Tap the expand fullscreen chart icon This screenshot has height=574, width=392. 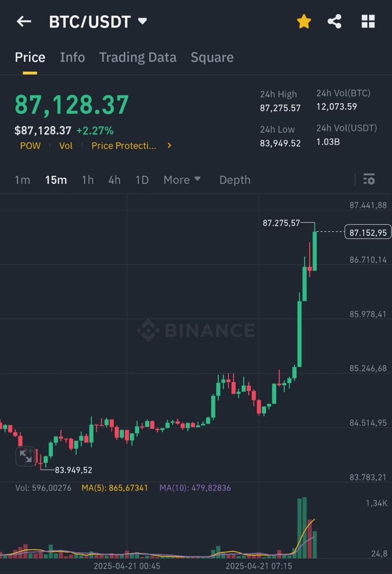[26, 456]
